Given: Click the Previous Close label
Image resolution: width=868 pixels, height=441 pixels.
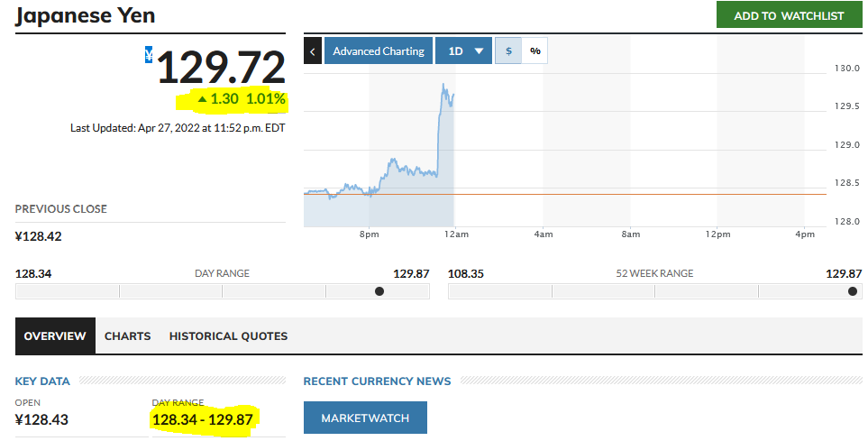Looking at the screenshot, I should pos(61,209).
